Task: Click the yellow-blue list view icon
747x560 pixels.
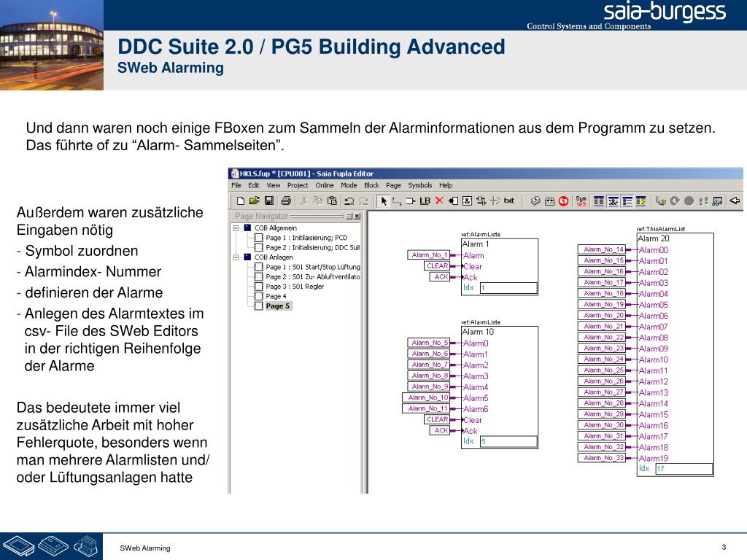Action: [641, 201]
